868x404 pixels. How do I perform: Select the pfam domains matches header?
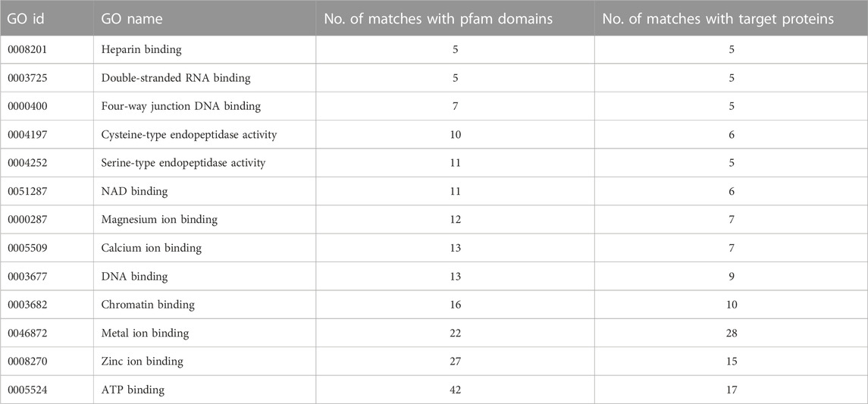pos(455,18)
